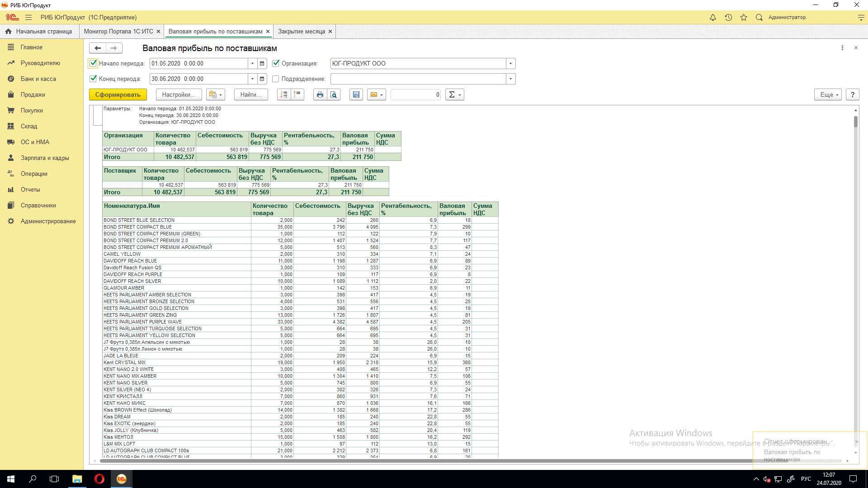Open notifications bell icon
The image size is (868, 488).
[713, 18]
